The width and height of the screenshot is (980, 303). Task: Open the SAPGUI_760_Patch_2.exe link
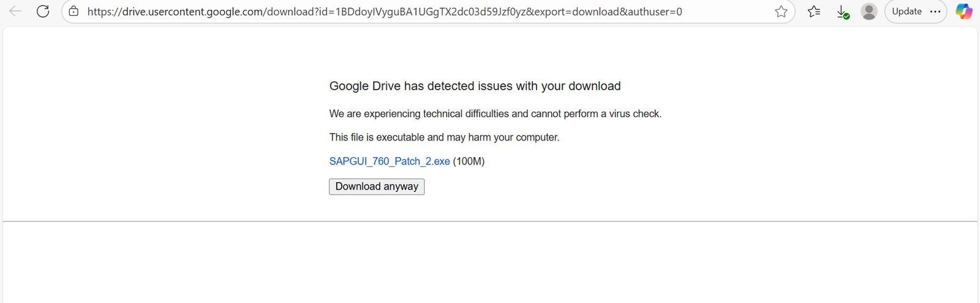[390, 161]
